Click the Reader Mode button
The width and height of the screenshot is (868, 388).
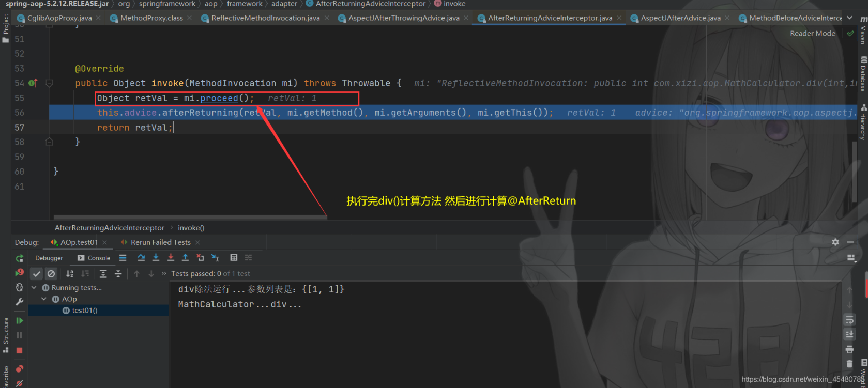click(x=813, y=33)
